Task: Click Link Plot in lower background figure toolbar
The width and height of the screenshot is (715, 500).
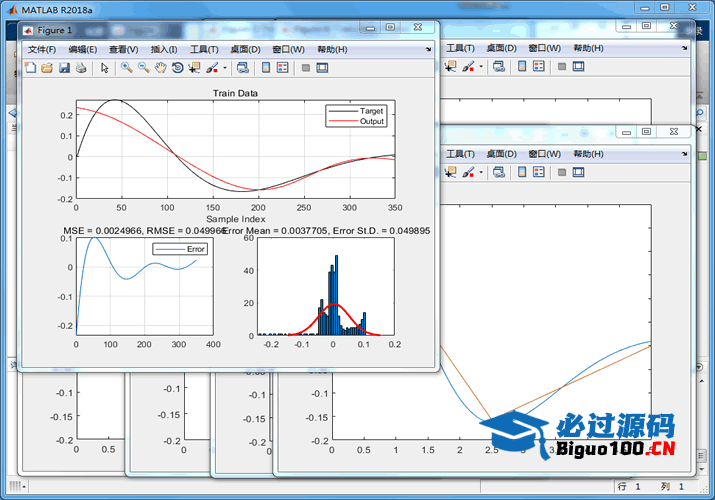Action: 499,172
